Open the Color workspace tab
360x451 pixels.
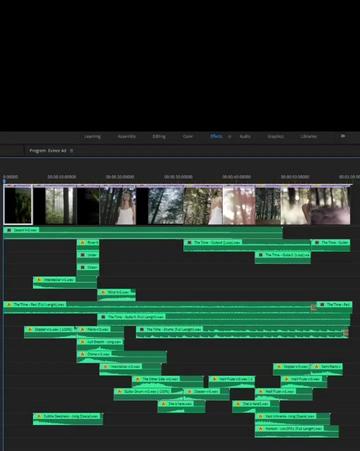[188, 136]
